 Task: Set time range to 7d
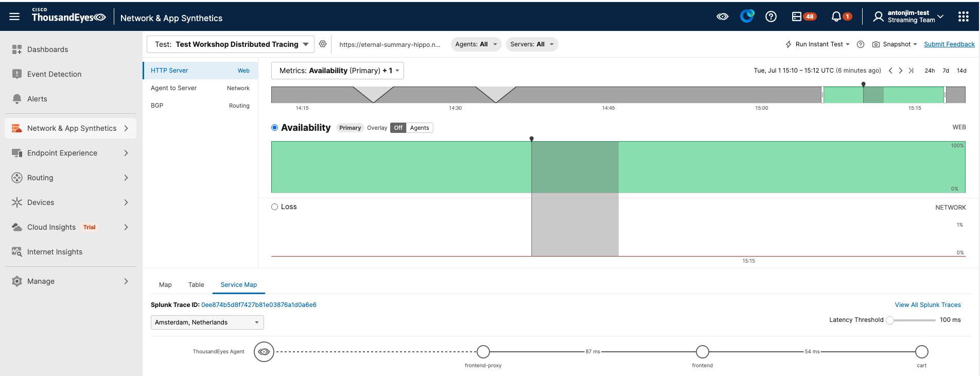click(946, 71)
